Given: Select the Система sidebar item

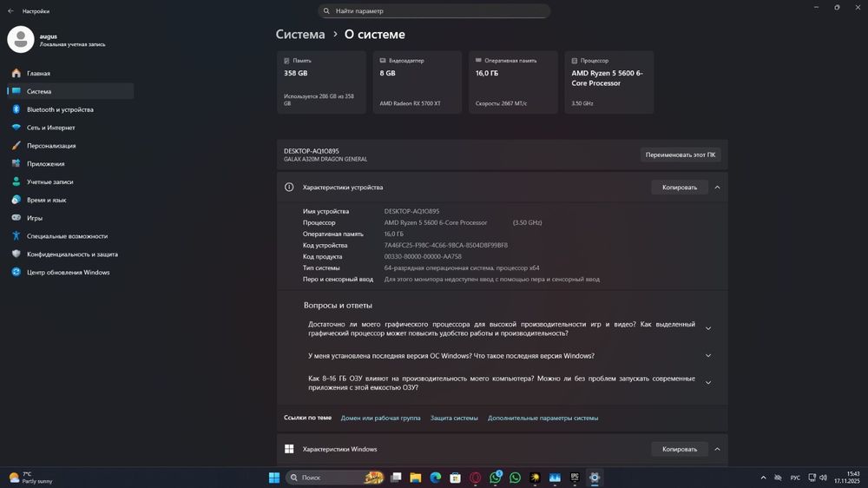Looking at the screenshot, I should (x=70, y=91).
